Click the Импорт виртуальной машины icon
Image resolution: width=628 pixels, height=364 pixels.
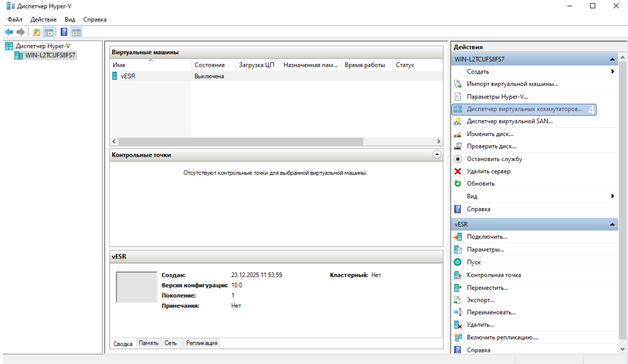458,84
